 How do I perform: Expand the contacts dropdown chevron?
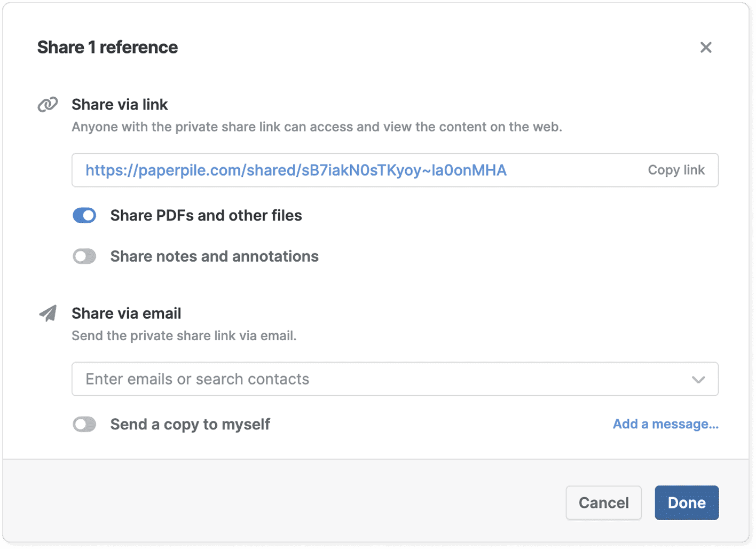tap(698, 380)
